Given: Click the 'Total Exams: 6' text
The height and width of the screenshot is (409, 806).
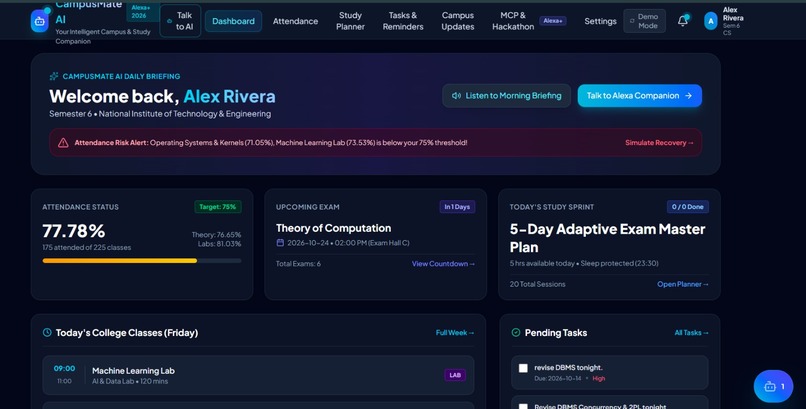Looking at the screenshot, I should [298, 264].
